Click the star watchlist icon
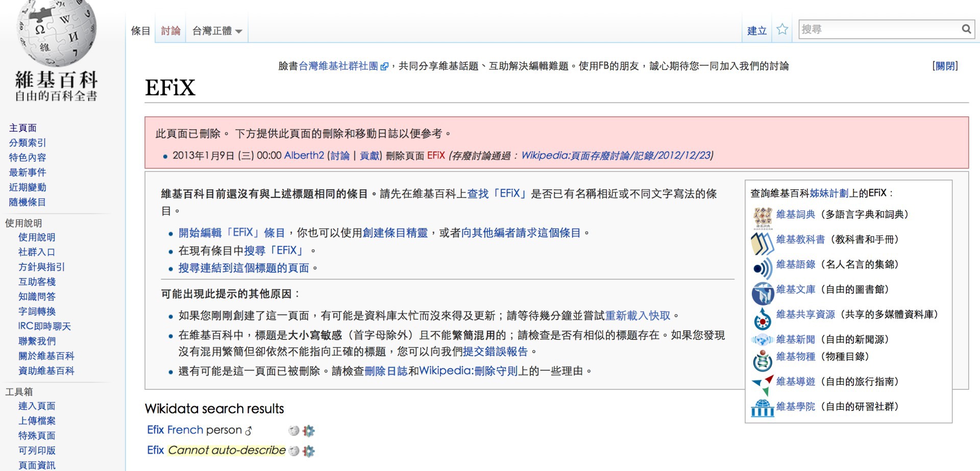 click(x=782, y=30)
